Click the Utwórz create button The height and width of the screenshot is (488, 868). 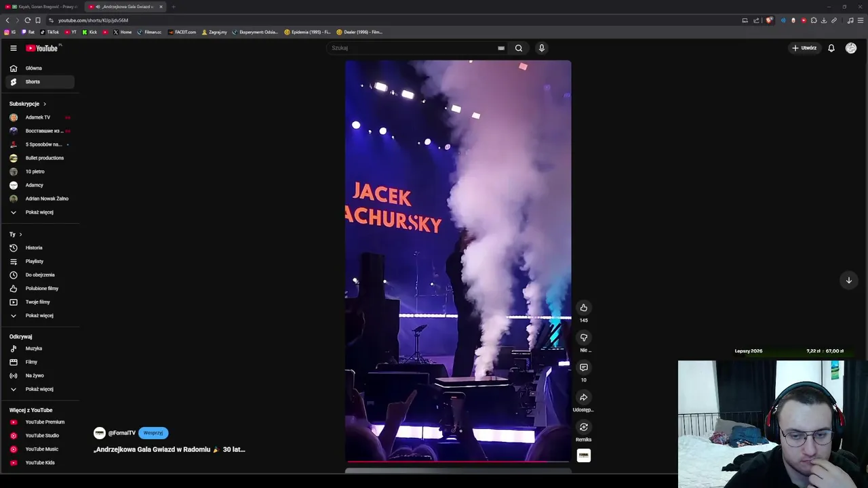tap(804, 48)
